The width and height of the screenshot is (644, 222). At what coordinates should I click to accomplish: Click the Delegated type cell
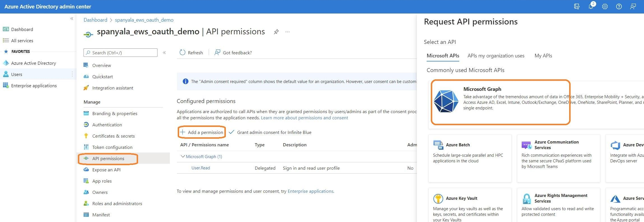(x=265, y=168)
